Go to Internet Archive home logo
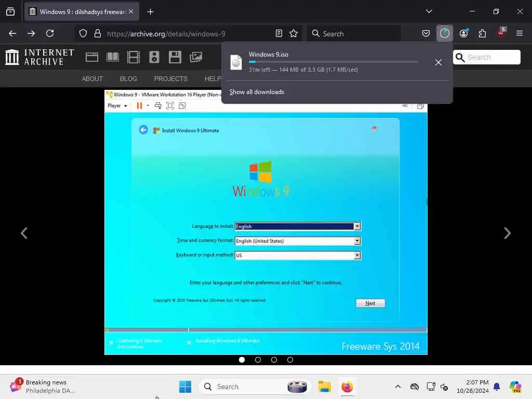Viewport: 532px width, 399px height. tap(39, 57)
